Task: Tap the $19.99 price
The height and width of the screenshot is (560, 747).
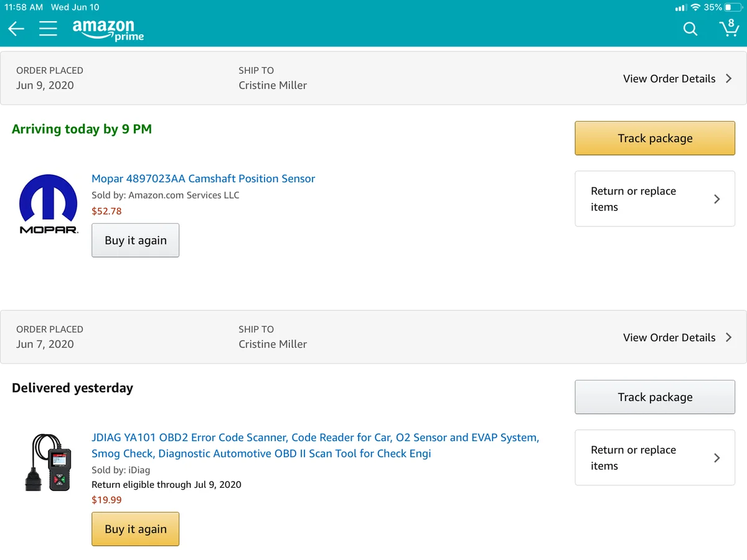Action: point(106,500)
